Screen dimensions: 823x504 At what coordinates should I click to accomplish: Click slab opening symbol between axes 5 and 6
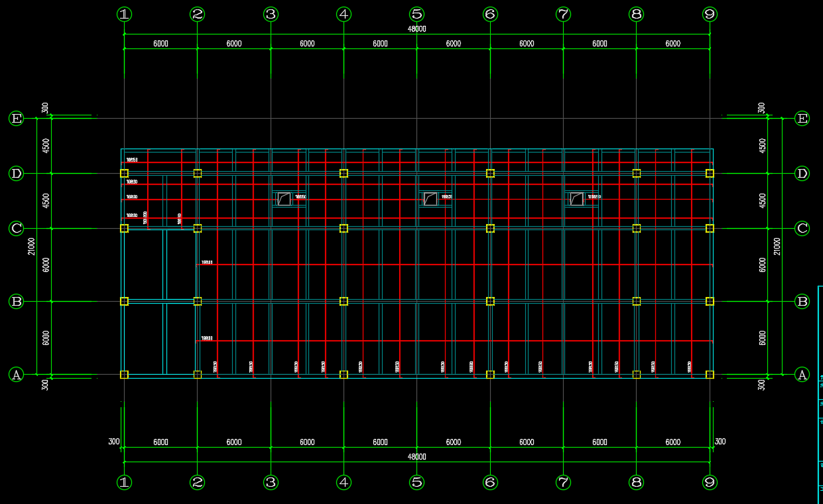[430, 199]
